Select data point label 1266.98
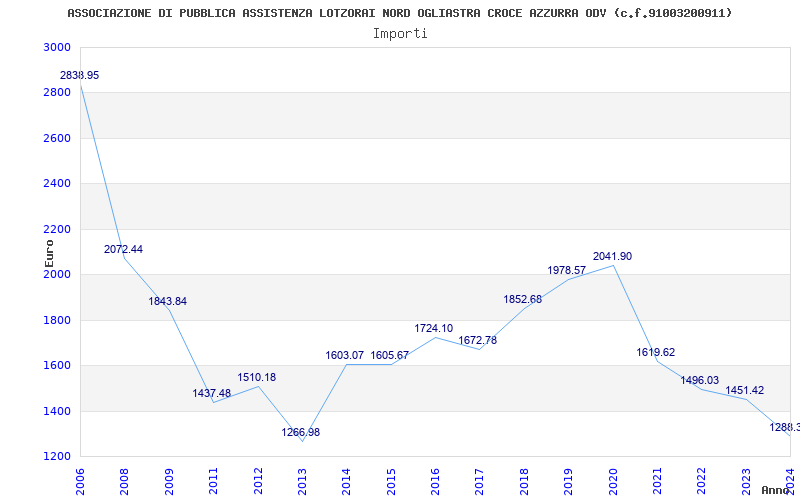The height and width of the screenshot is (500, 800). click(x=301, y=433)
